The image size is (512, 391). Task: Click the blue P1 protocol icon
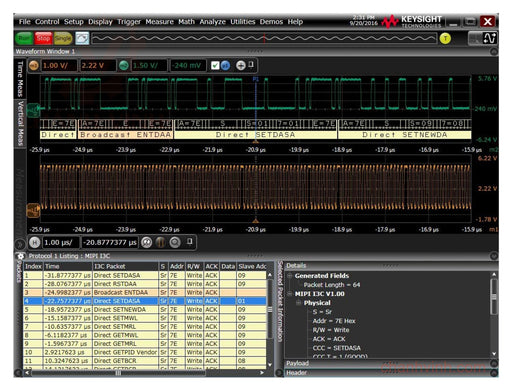click(x=225, y=65)
